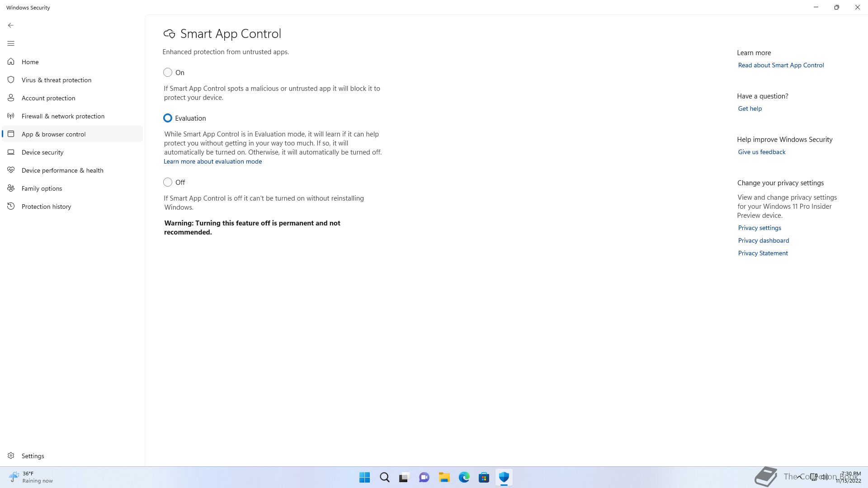Select the Evaluation radio button

(168, 118)
